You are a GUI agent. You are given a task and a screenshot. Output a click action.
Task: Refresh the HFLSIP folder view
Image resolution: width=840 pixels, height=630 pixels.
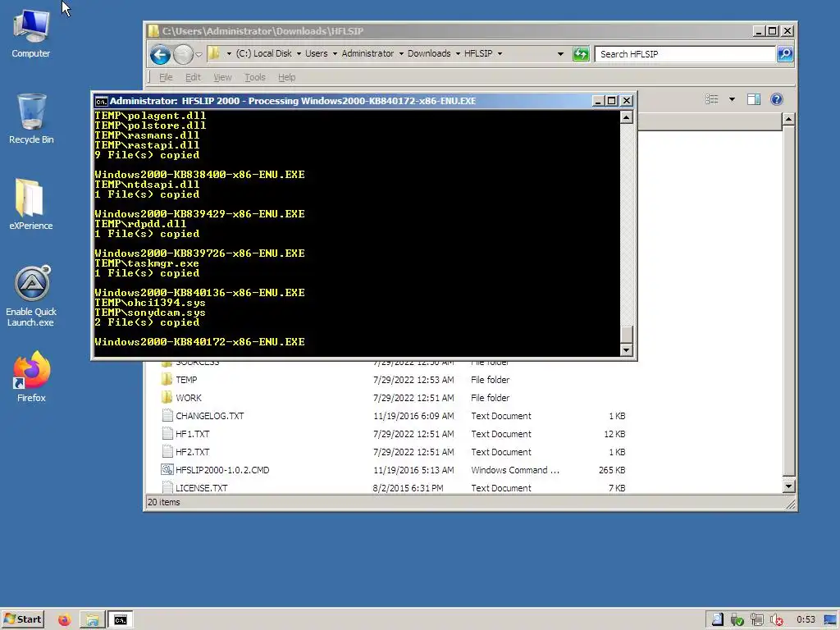click(581, 54)
